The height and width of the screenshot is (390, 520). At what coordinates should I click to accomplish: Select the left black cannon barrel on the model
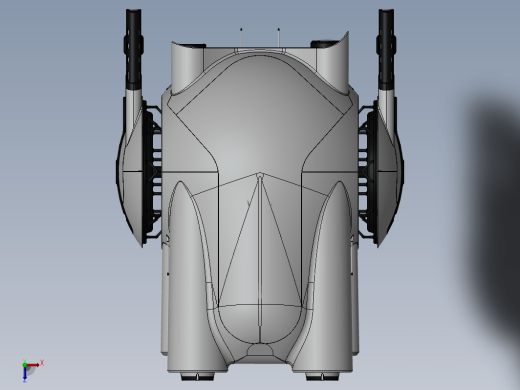134,49
